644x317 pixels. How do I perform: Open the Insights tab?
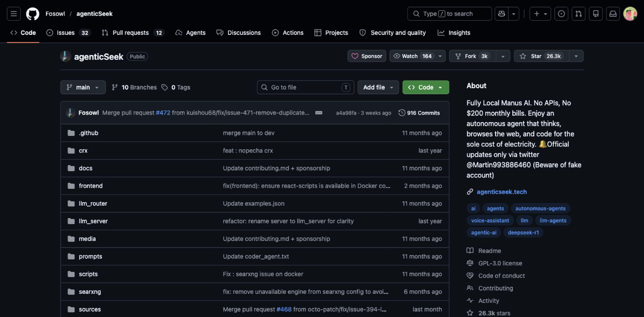(x=454, y=33)
